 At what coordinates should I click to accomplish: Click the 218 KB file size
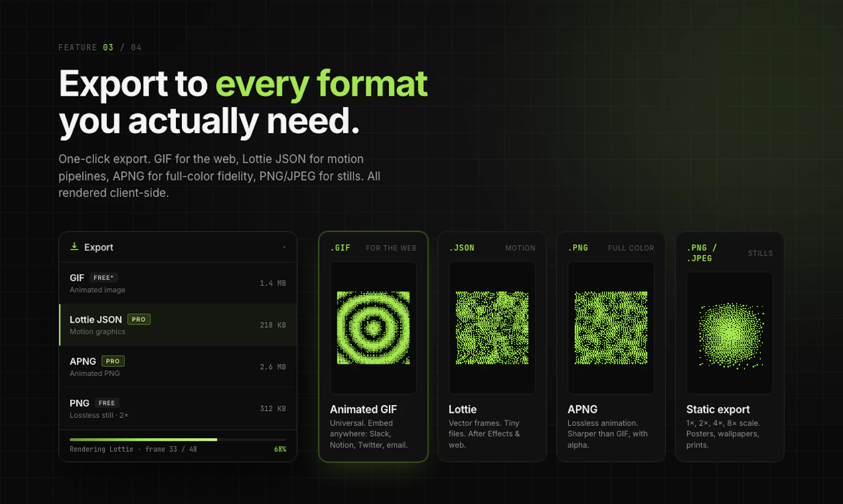273,325
